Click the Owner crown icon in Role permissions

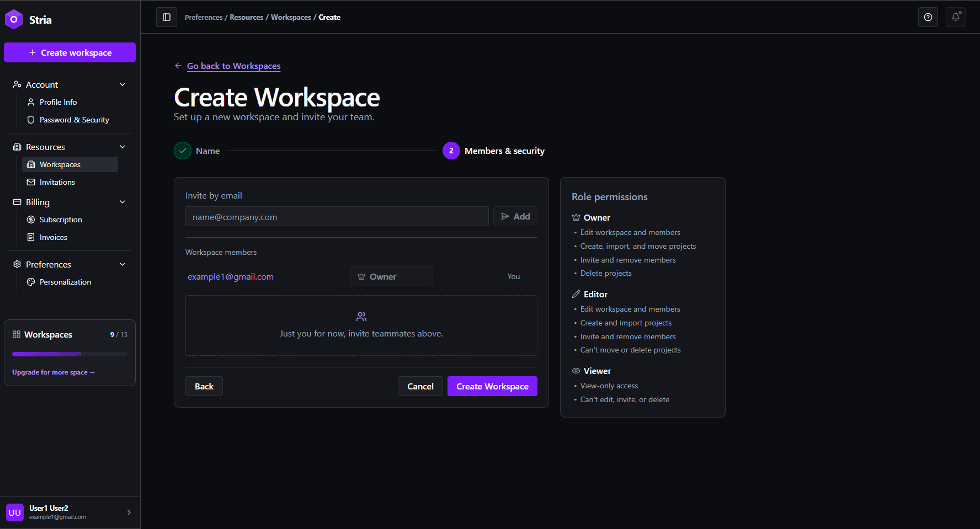[576, 217]
